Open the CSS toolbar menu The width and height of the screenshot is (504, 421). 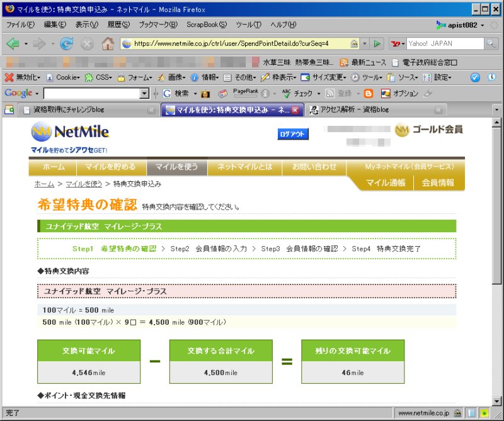[x=98, y=77]
